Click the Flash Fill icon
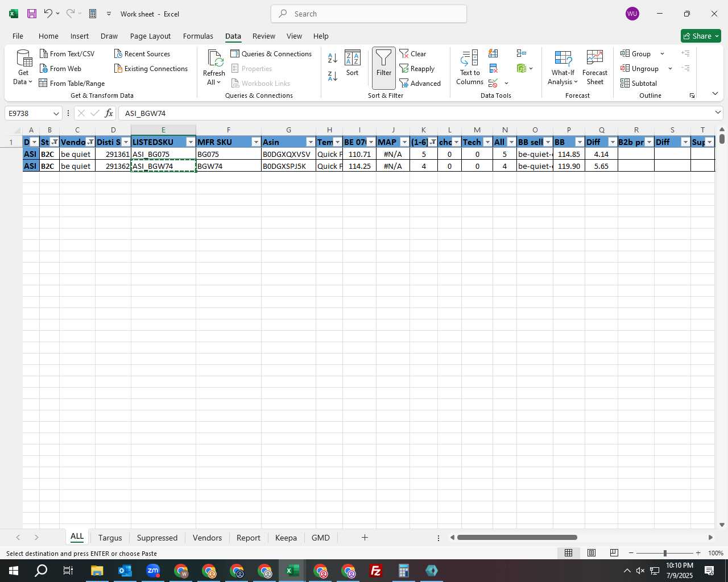The height and width of the screenshot is (582, 728). pos(493,53)
